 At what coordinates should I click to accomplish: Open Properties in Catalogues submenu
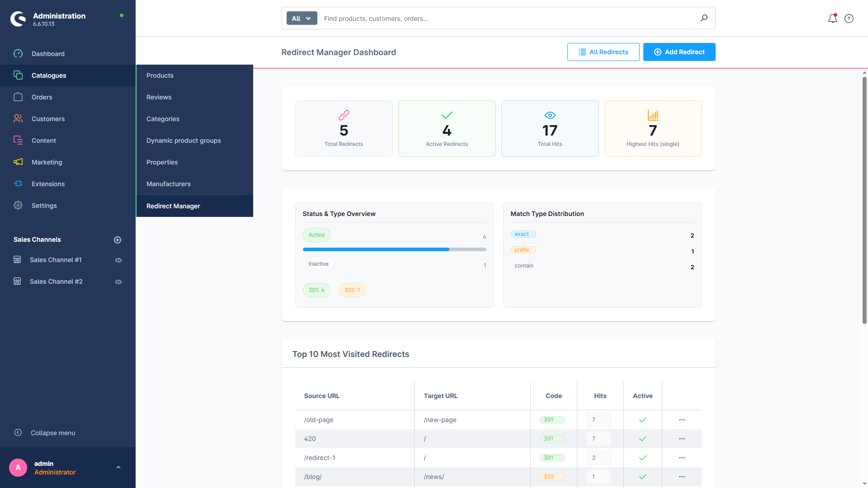[194, 162]
